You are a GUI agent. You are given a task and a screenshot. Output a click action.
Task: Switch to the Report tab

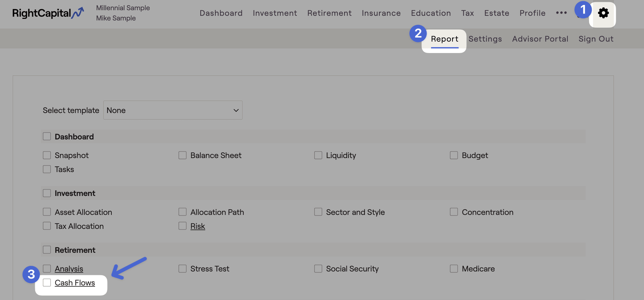click(444, 39)
